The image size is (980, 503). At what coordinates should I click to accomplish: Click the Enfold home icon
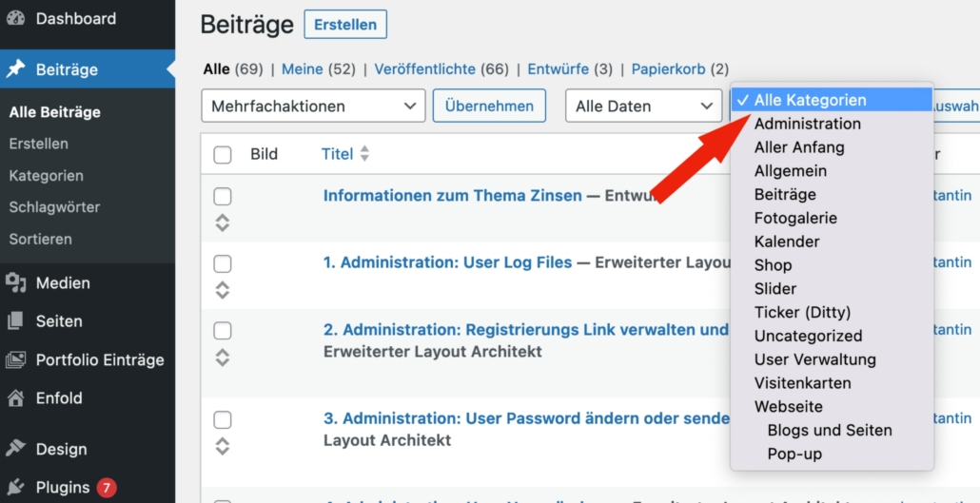click(x=15, y=397)
